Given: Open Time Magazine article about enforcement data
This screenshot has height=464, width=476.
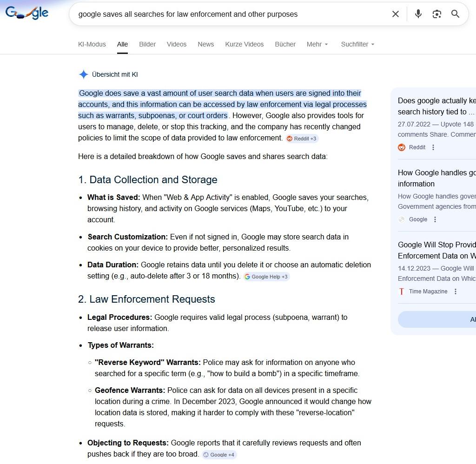Looking at the screenshot, I should (x=436, y=250).
